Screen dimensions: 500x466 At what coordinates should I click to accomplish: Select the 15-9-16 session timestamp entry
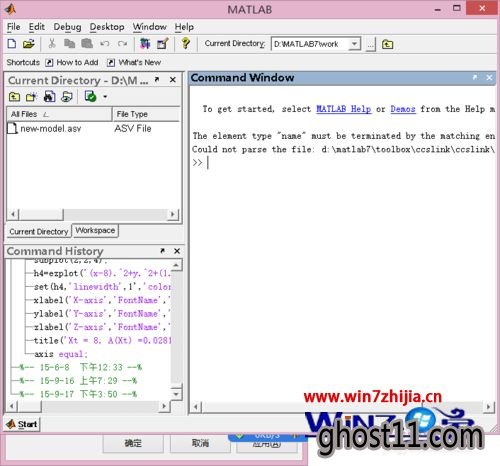coord(78,381)
